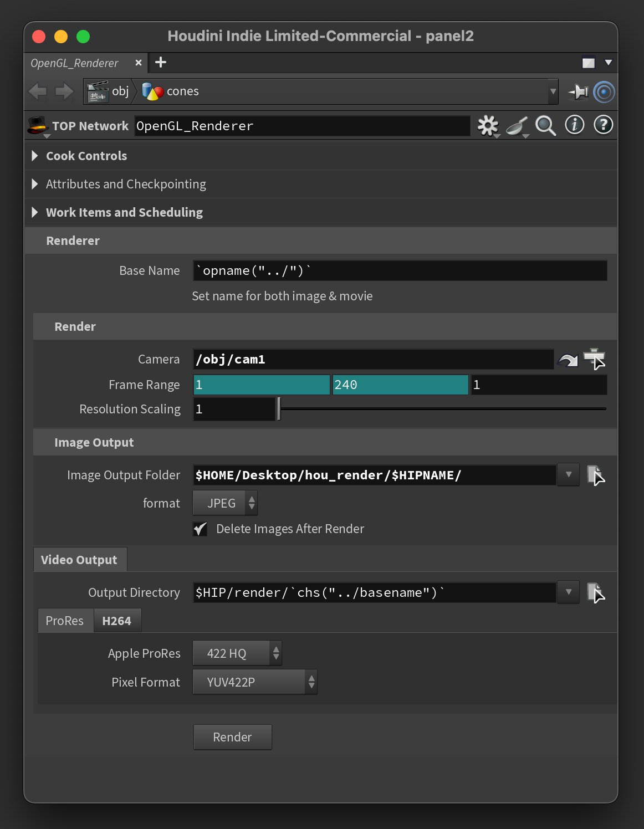Image resolution: width=644 pixels, height=829 pixels.
Task: Switch to the ProRes tab
Action: pyautogui.click(x=65, y=621)
